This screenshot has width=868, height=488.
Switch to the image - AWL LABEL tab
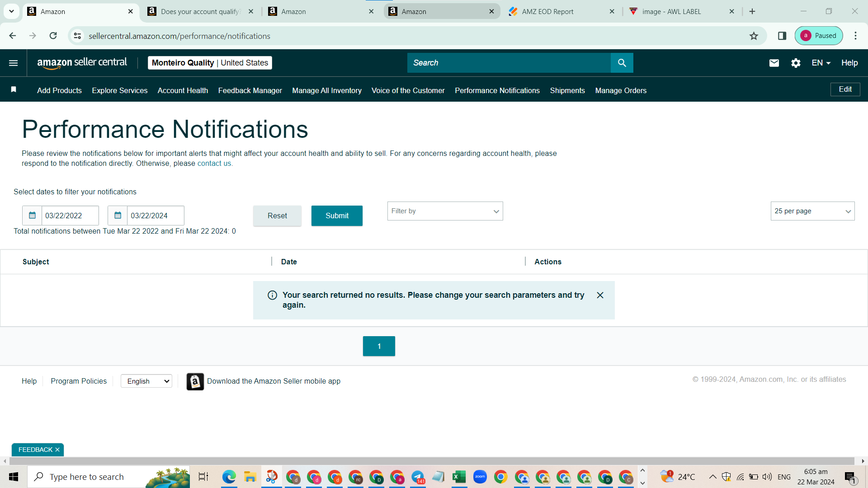click(681, 11)
